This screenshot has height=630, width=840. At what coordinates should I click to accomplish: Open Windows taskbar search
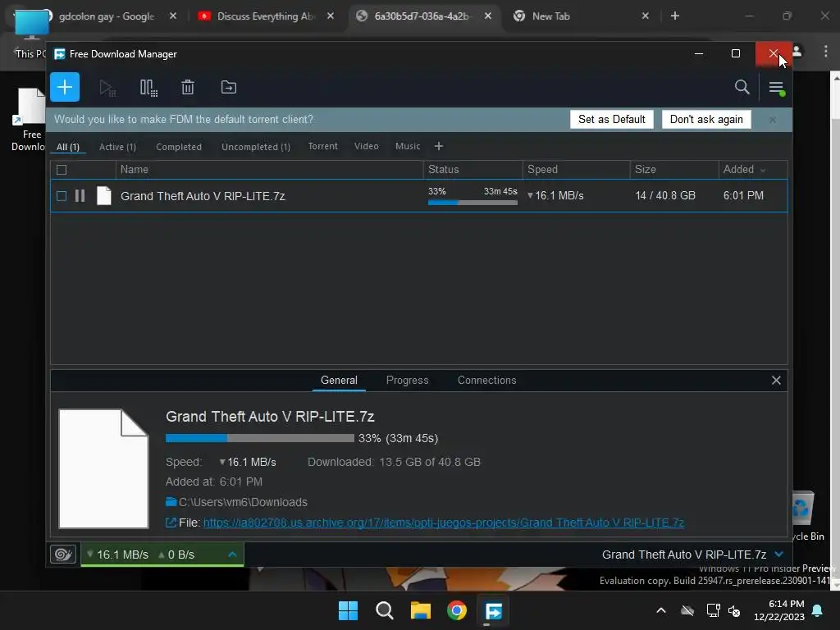(x=384, y=610)
